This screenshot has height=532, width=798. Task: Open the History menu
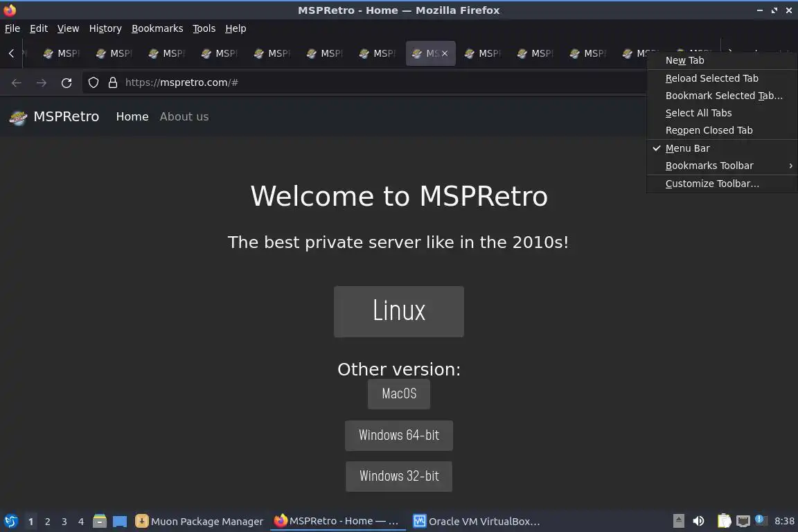tap(105, 28)
